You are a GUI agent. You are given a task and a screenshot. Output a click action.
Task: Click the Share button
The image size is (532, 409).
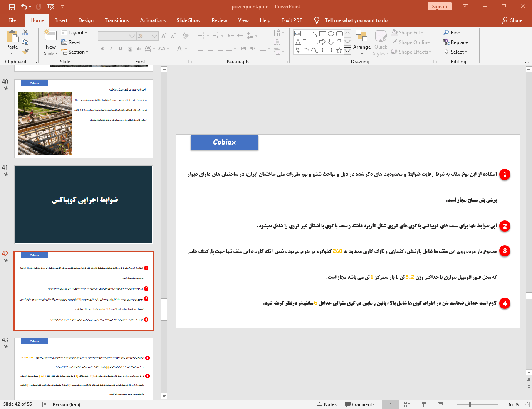(512, 20)
